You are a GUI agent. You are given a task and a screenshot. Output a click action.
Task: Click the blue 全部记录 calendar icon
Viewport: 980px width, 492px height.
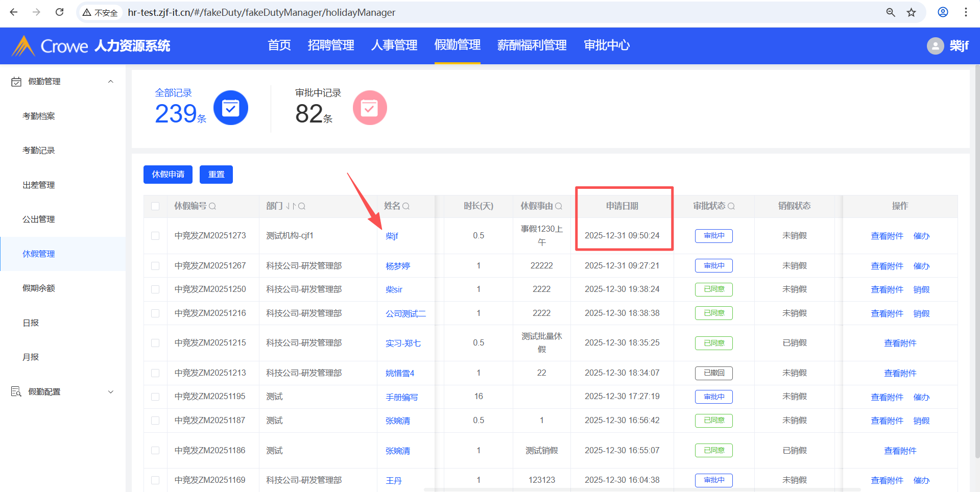tap(230, 108)
